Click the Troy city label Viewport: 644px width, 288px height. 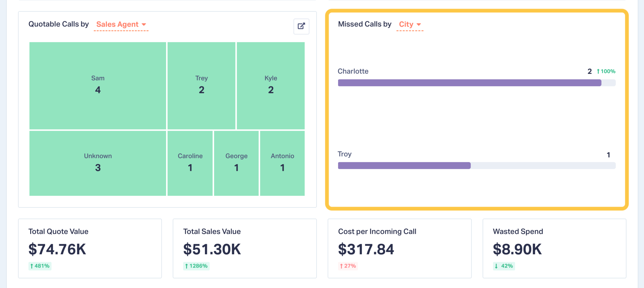[344, 154]
